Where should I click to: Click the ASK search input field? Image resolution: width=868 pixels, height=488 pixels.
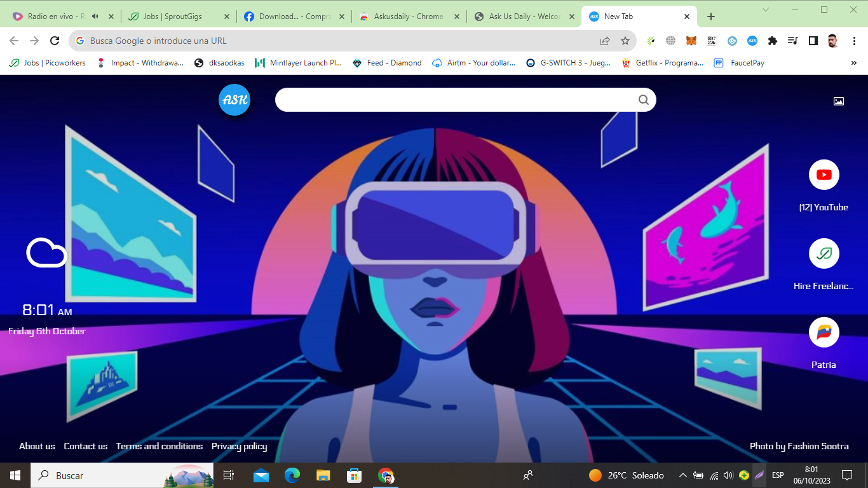(x=454, y=100)
